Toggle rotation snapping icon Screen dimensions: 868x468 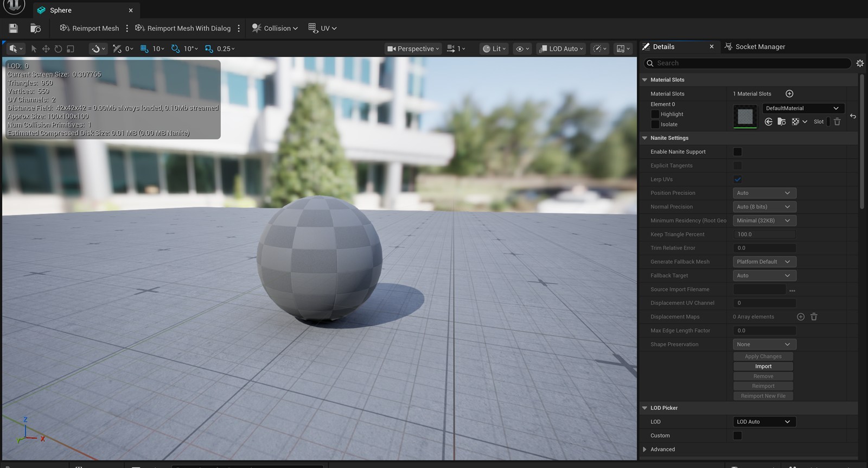click(175, 49)
